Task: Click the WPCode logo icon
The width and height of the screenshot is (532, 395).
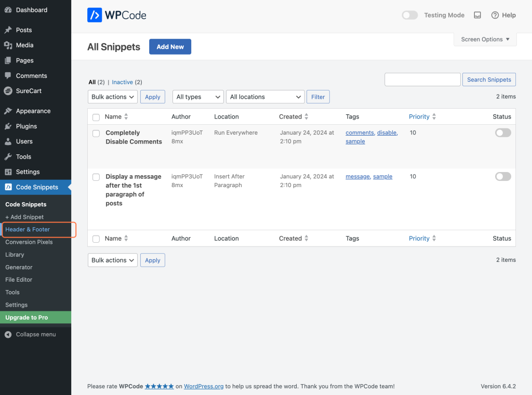Action: click(95, 16)
